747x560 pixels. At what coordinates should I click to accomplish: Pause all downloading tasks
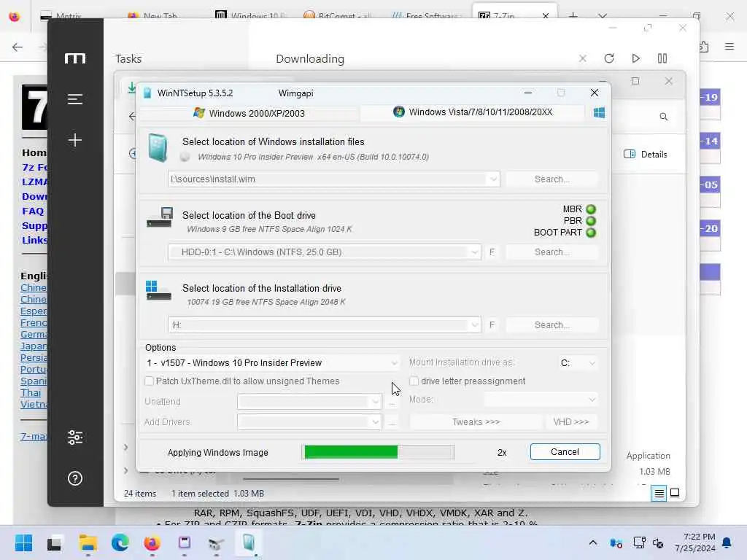(x=662, y=58)
